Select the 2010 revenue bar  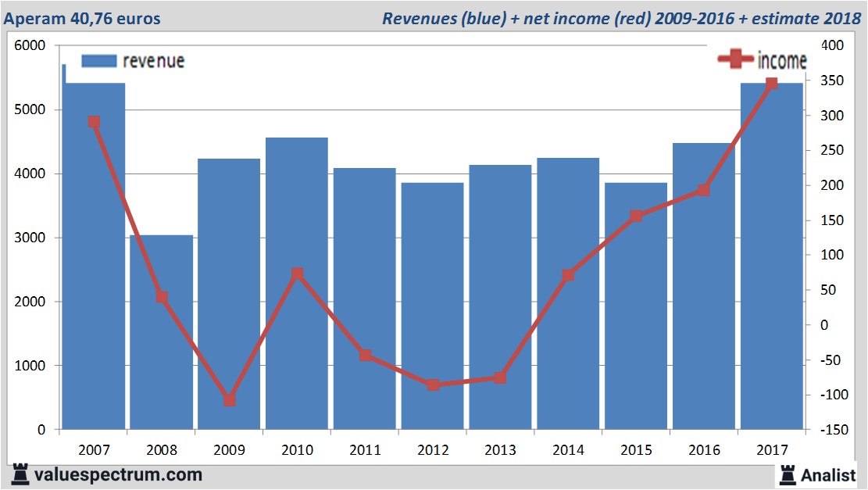coord(297,284)
